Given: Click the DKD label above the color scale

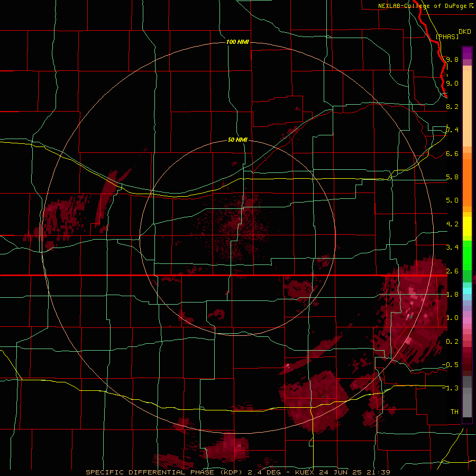Looking at the screenshot, I should (465, 32).
